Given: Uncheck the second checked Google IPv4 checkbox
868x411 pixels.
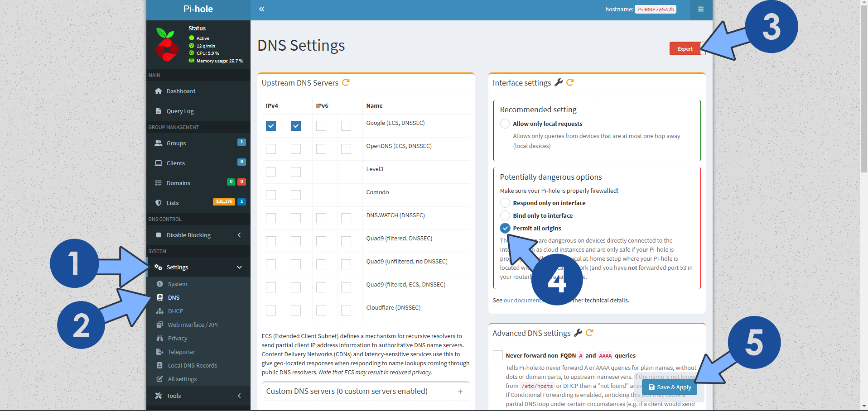Looking at the screenshot, I should (296, 126).
